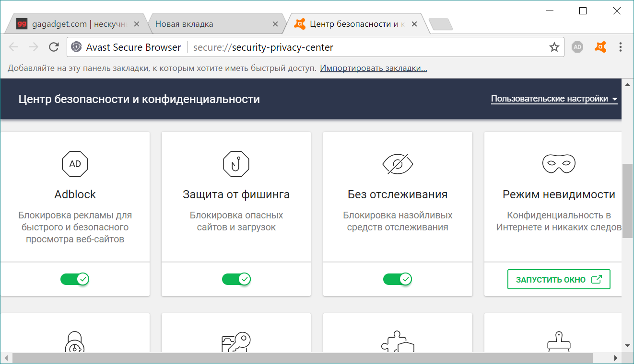
Task: Click the padlock icon in bottom card
Action: pyautogui.click(x=75, y=342)
